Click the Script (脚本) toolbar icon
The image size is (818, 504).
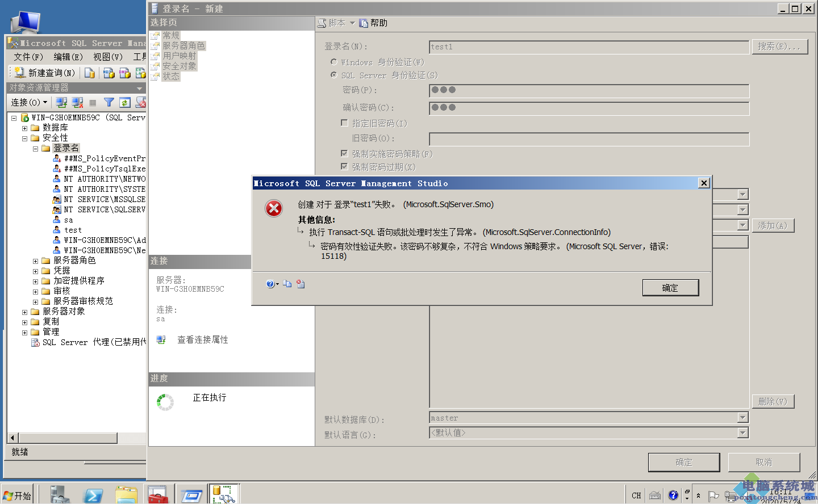pos(322,23)
